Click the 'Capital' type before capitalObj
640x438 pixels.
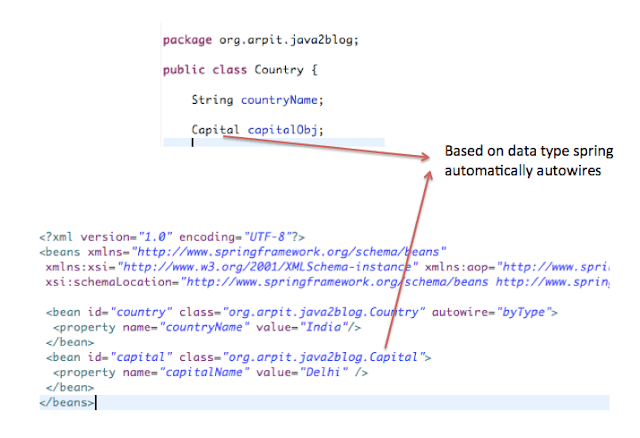click(215, 130)
